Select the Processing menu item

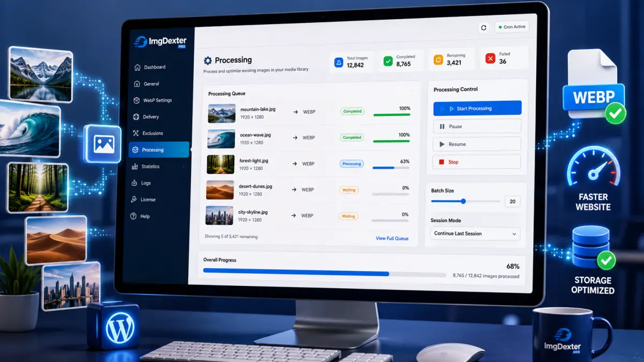[x=159, y=150]
